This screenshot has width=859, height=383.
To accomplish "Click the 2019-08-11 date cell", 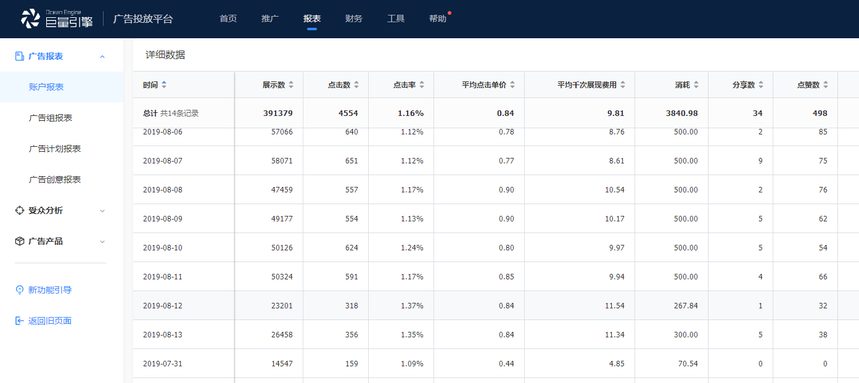I will click(163, 277).
